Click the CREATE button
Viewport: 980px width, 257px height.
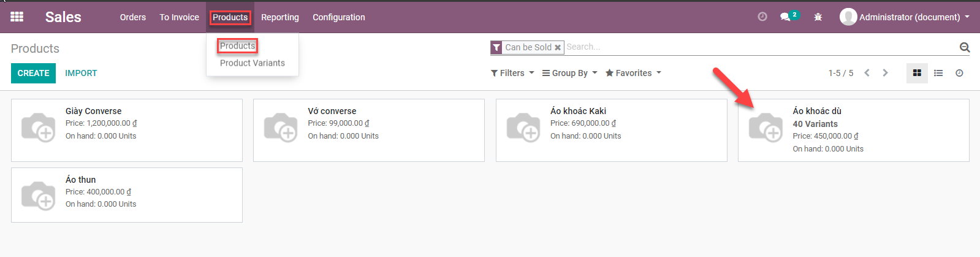33,73
